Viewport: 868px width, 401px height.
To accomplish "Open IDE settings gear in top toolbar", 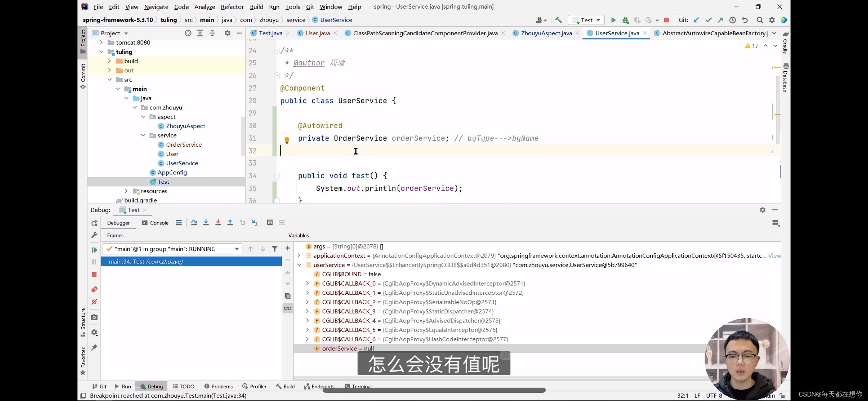I will (x=772, y=20).
